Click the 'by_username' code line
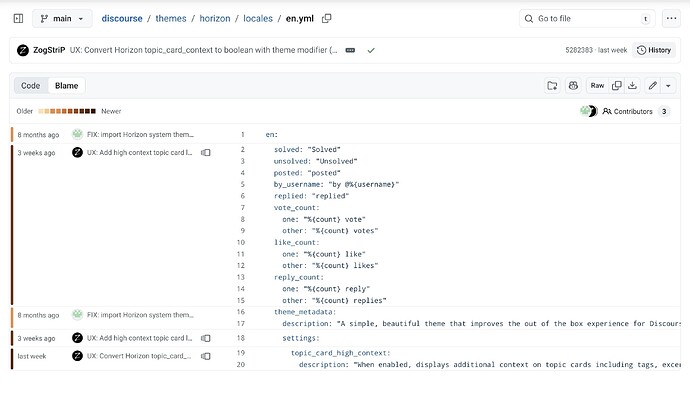Viewport: 690px width, 393px height. pyautogui.click(x=336, y=184)
